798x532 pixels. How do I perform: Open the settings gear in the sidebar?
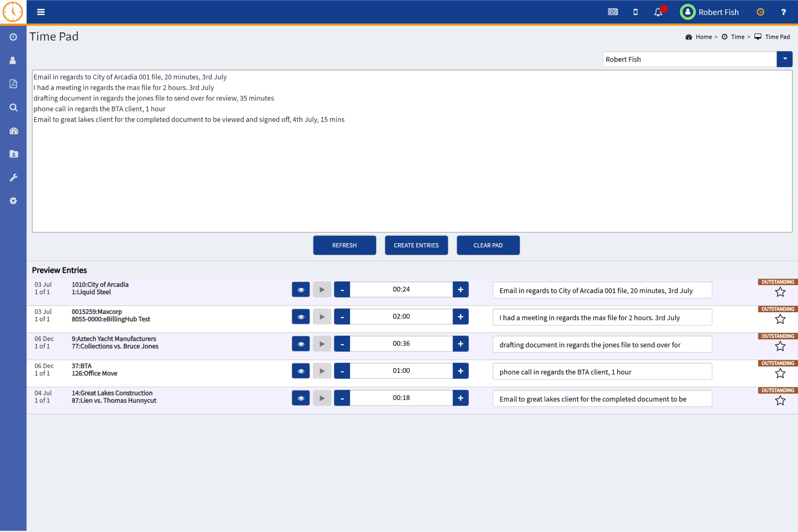pos(13,201)
